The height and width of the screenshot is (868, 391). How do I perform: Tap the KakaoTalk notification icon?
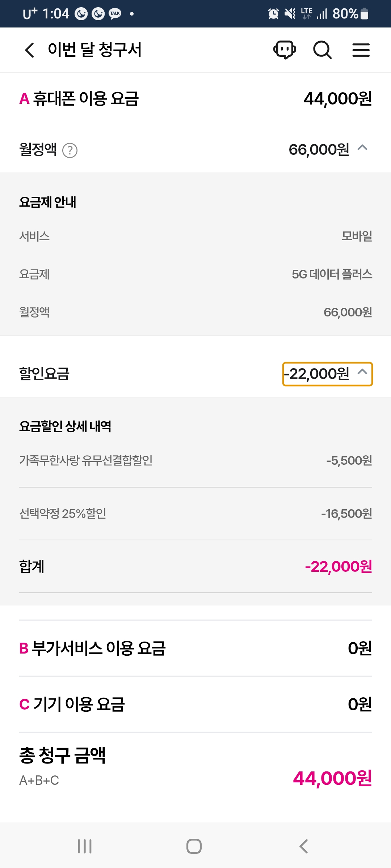[x=115, y=14]
